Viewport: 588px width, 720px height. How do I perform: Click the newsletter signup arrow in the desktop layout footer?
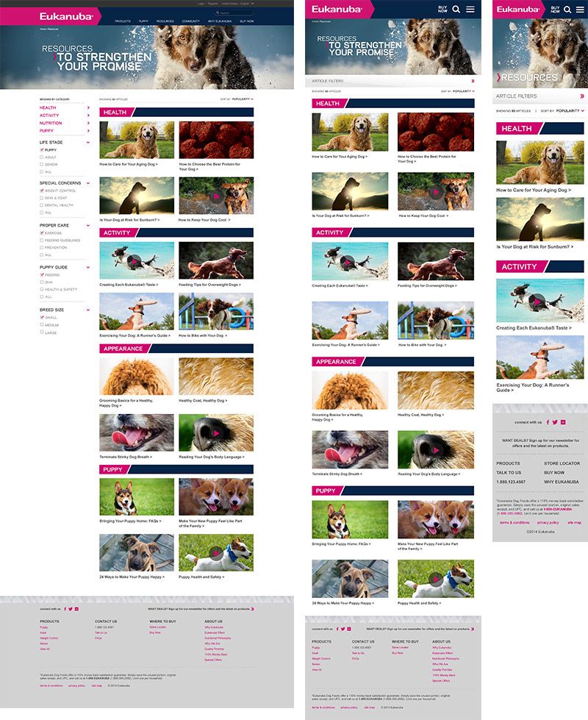click(252, 609)
